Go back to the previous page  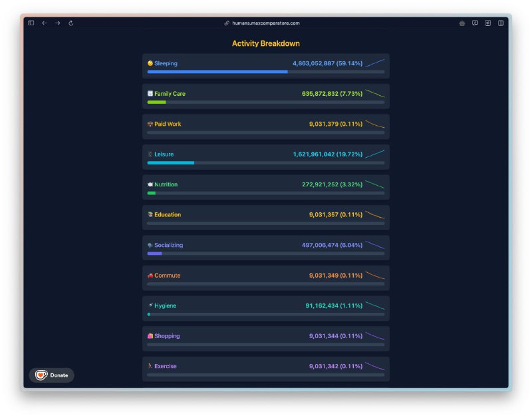pyautogui.click(x=45, y=23)
